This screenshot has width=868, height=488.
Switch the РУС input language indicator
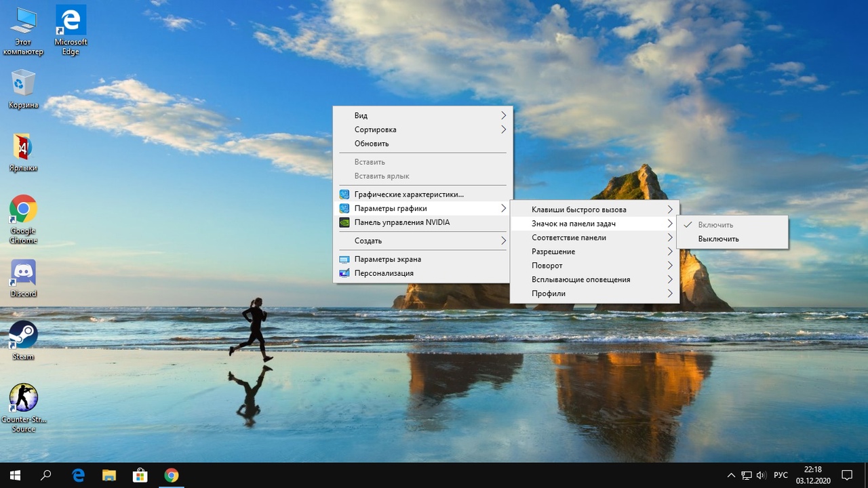(781, 475)
